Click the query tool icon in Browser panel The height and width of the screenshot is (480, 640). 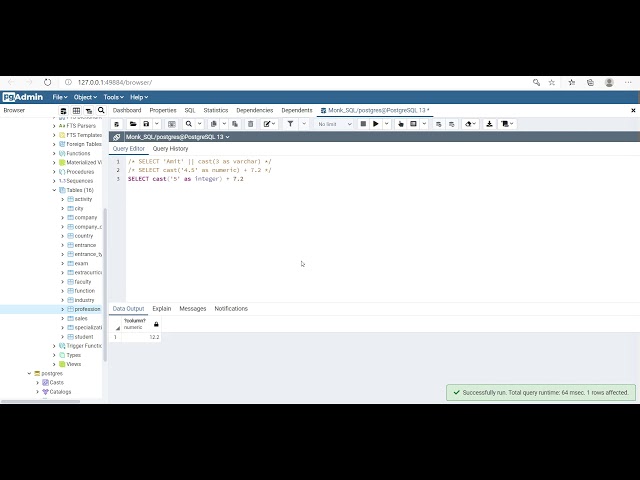(63, 111)
